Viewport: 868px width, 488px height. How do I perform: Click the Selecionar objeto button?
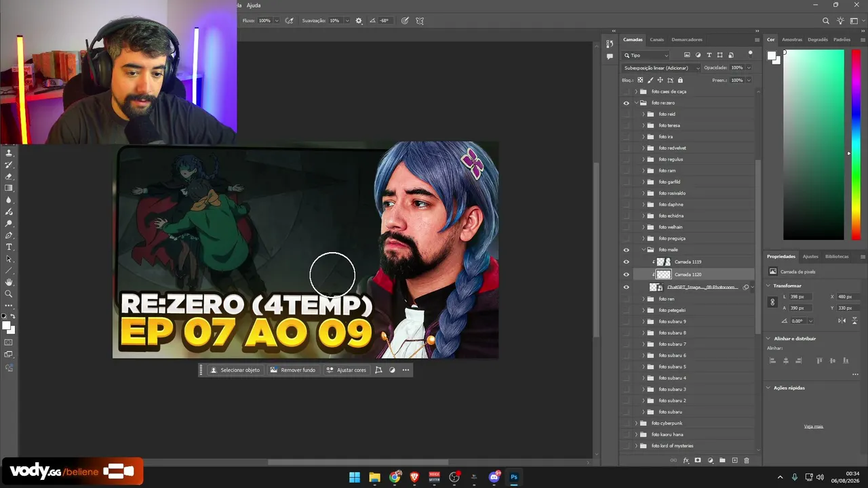(x=235, y=370)
